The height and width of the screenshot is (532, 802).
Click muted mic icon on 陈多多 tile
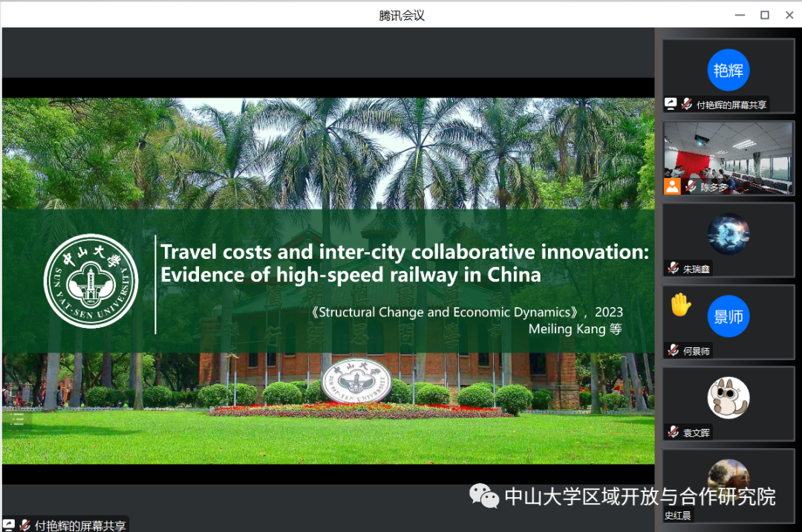tap(690, 187)
